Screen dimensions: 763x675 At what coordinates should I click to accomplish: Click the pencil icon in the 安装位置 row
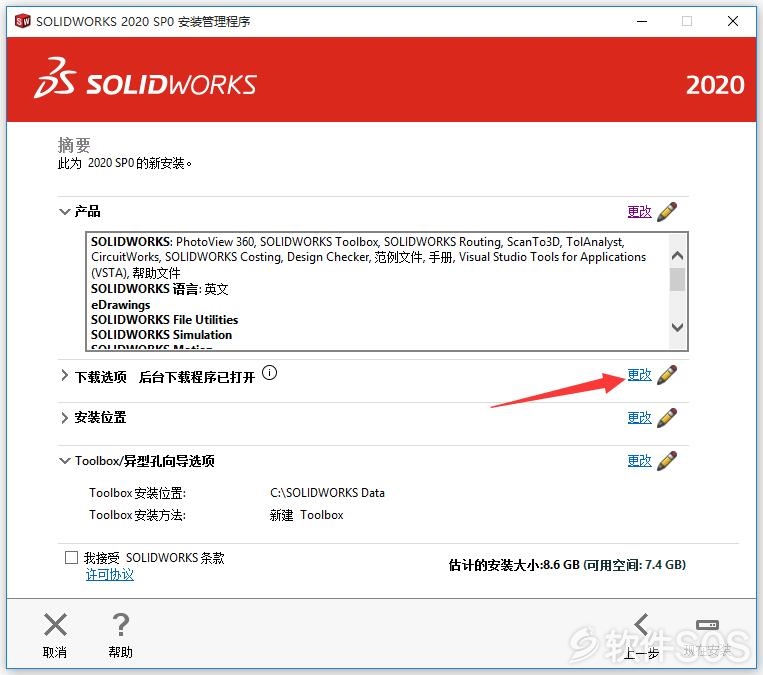click(667, 418)
